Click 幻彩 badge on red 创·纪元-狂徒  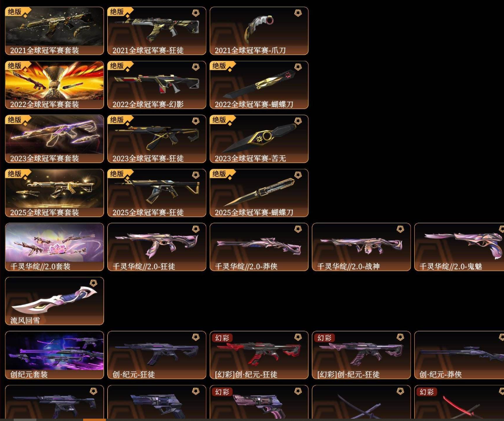point(222,338)
